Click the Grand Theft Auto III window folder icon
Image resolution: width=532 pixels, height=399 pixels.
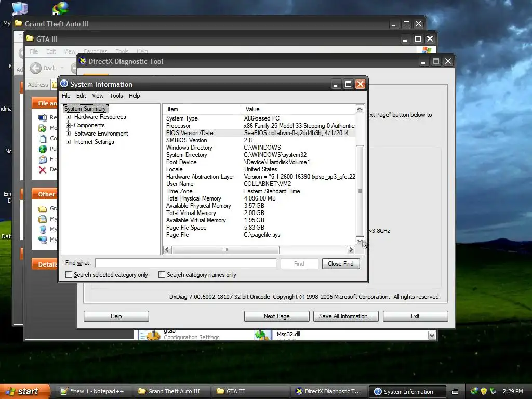click(18, 24)
